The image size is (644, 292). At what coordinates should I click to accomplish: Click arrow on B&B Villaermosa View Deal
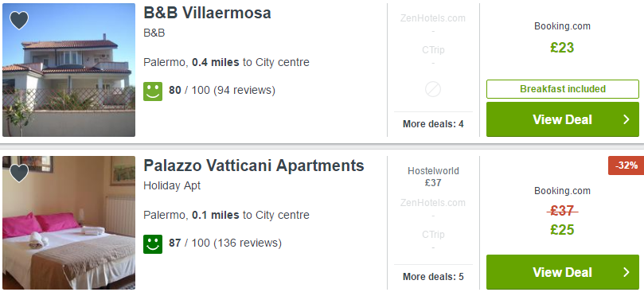tap(626, 119)
